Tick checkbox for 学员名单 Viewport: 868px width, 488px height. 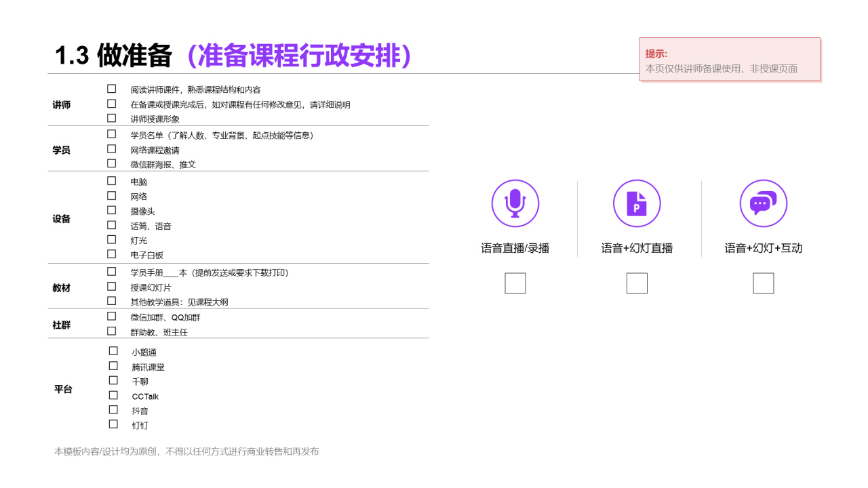pos(112,134)
